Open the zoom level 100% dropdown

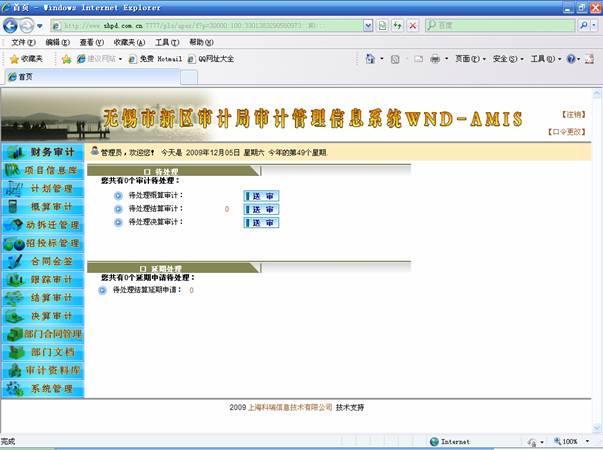point(587,441)
